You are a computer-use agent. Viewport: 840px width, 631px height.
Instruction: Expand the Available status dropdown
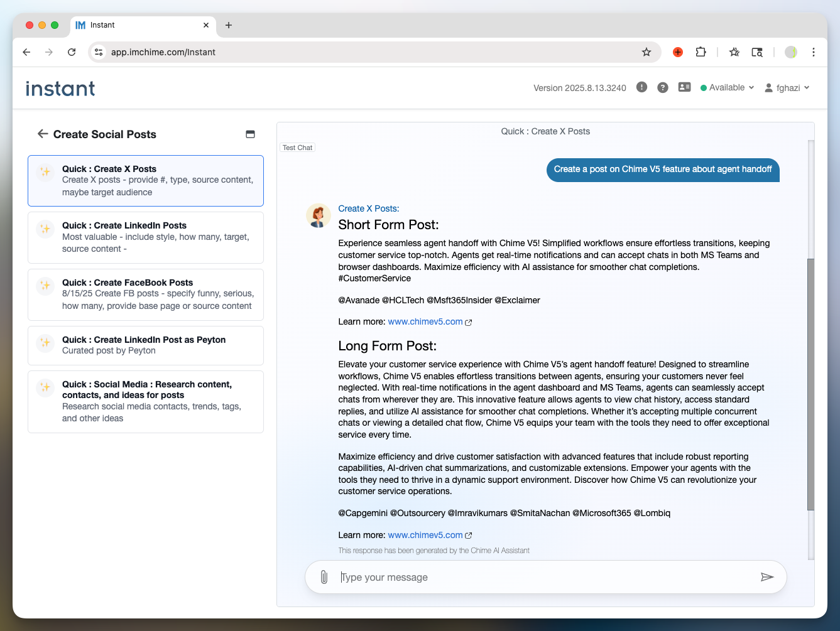coord(728,87)
